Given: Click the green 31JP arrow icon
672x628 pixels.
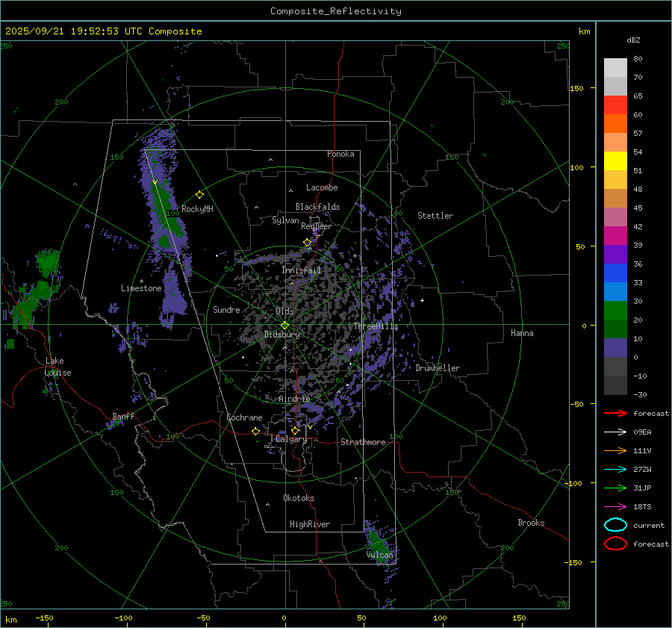Looking at the screenshot, I should click(x=615, y=488).
